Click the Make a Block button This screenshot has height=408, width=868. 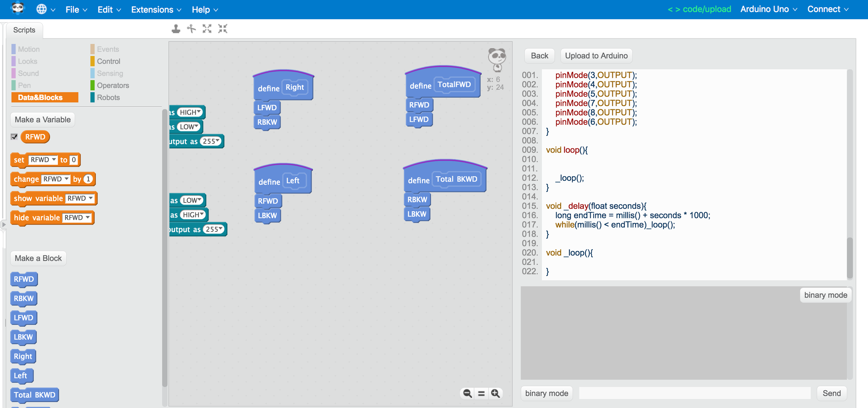(x=38, y=258)
